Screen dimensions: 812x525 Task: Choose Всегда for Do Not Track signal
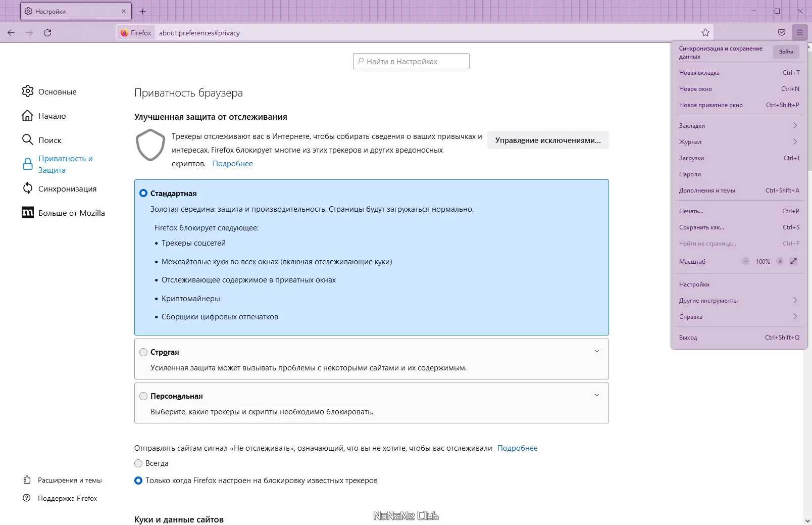(x=138, y=463)
